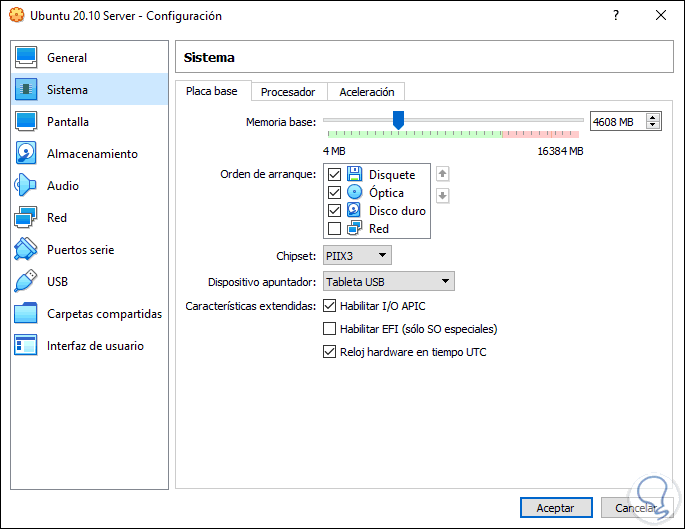Screen dimensions: 685x529
Task: Open the Almacenamiento storage icon
Action: pyautogui.click(x=26, y=154)
